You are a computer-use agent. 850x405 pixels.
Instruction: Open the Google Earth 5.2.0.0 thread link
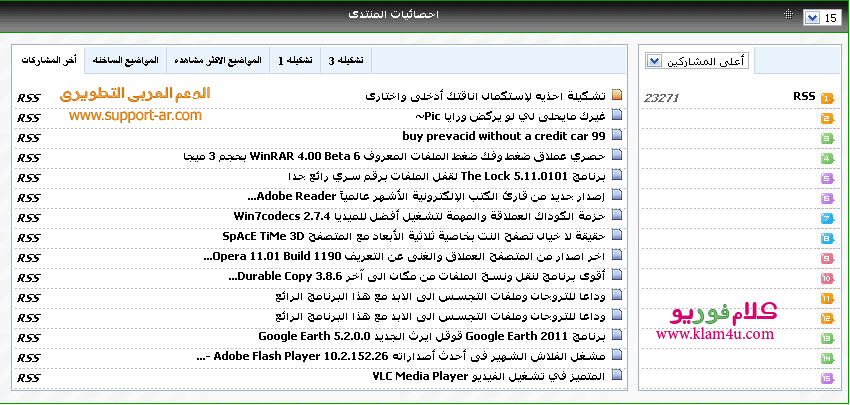click(431, 336)
